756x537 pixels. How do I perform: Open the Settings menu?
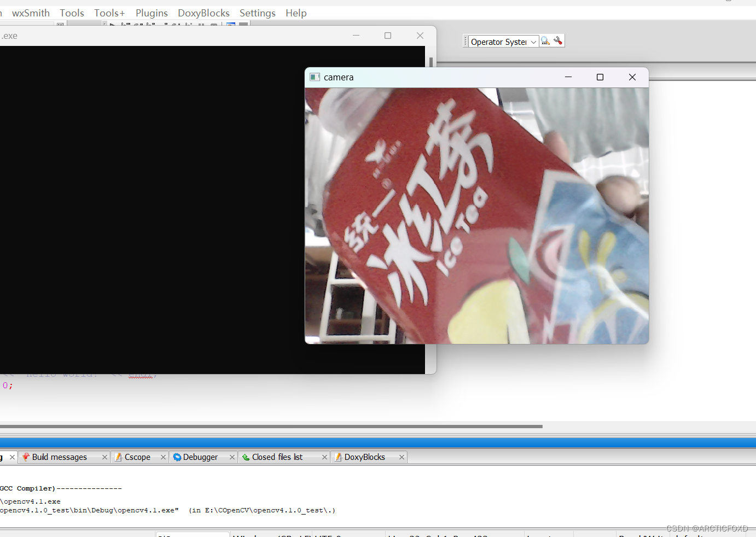click(257, 13)
